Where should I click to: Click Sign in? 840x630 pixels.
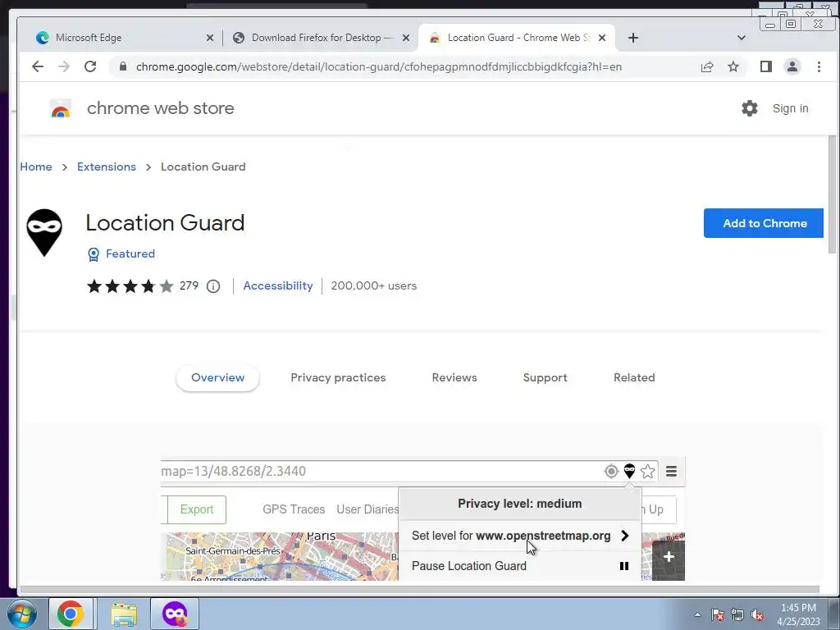[x=790, y=108]
